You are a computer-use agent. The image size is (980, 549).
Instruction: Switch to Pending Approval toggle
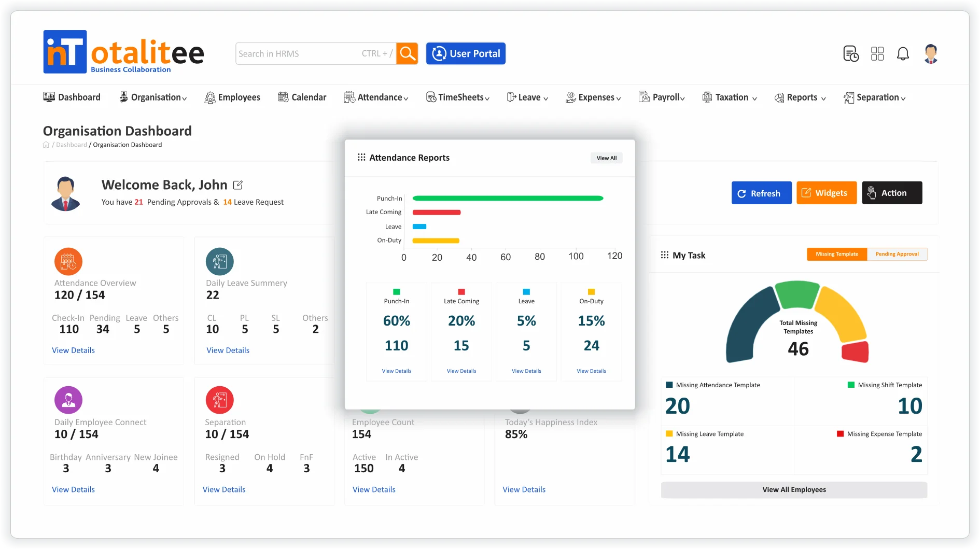[x=897, y=254]
